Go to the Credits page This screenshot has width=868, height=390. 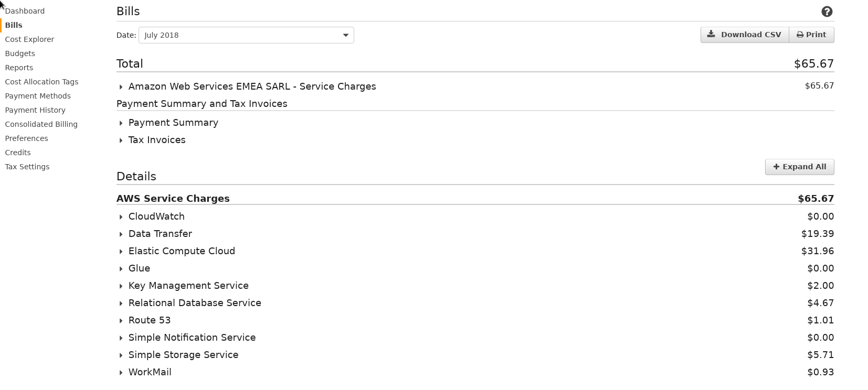(x=18, y=153)
